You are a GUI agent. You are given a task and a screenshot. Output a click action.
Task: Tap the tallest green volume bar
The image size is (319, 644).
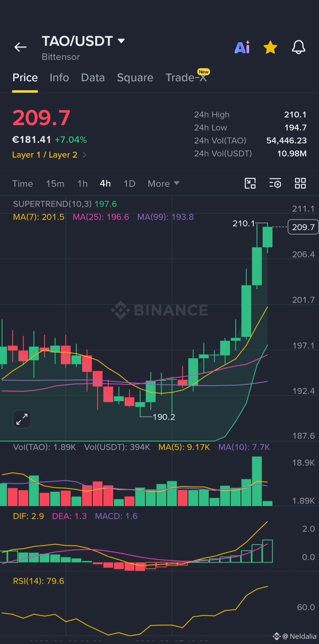[x=257, y=481]
